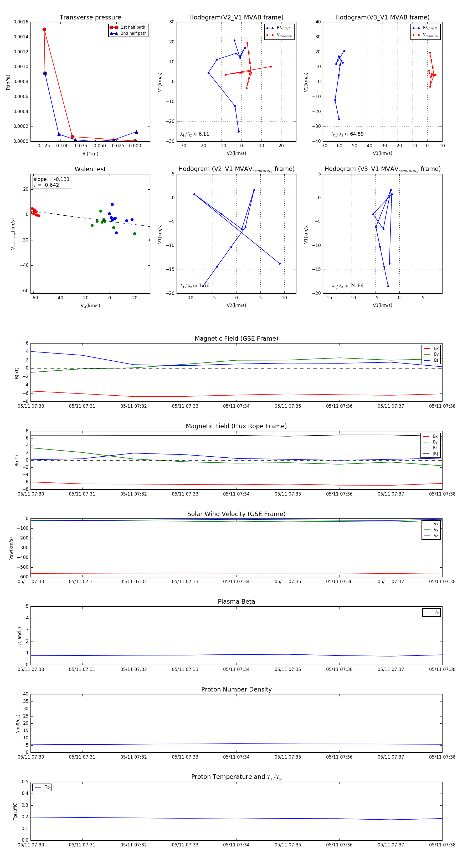Click the eigenvalue ratio label showing 24.84
Viewport: 473px width, 868px height.
pyautogui.click(x=347, y=286)
